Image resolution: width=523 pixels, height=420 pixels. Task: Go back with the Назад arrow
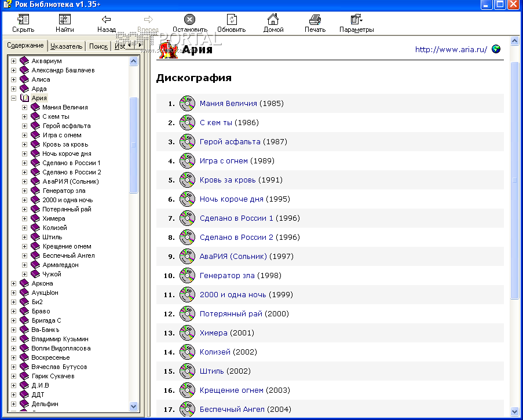click(x=107, y=19)
